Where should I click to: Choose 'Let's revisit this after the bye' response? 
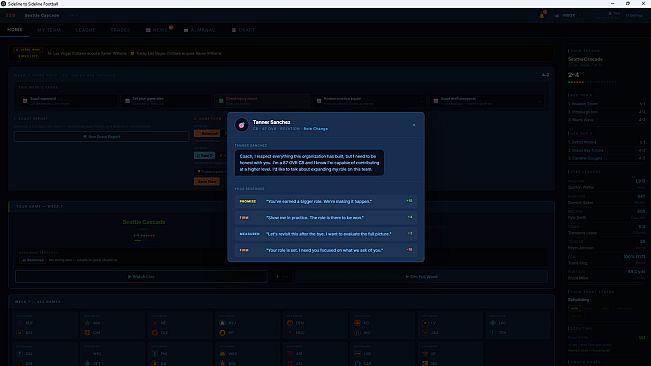pos(326,234)
